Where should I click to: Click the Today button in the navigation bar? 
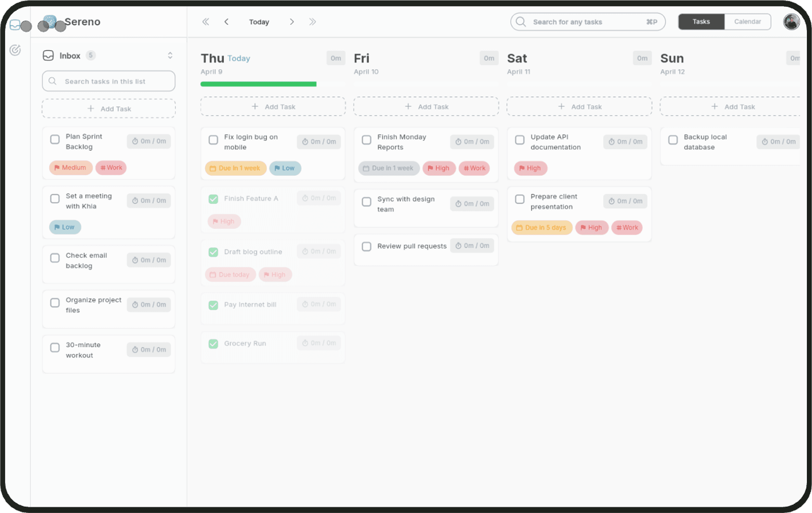point(259,21)
